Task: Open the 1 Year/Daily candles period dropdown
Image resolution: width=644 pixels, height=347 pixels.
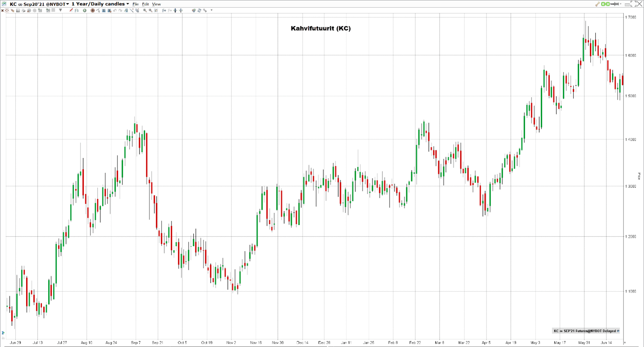Action: (x=100, y=4)
